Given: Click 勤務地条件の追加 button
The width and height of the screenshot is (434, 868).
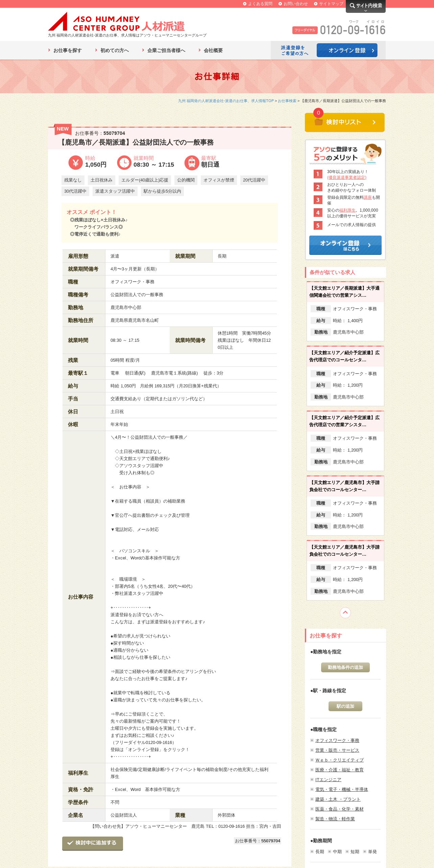Looking at the screenshot, I should click(x=345, y=667).
